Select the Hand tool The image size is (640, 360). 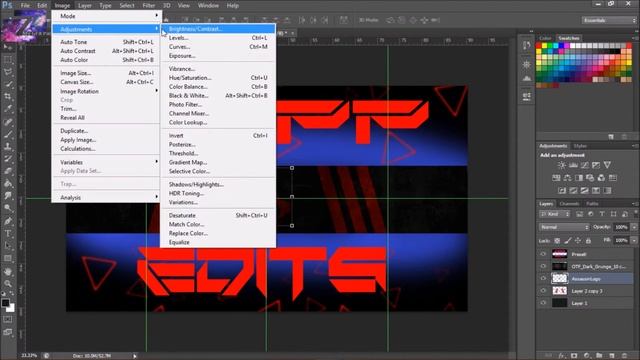pyautogui.click(x=8, y=271)
